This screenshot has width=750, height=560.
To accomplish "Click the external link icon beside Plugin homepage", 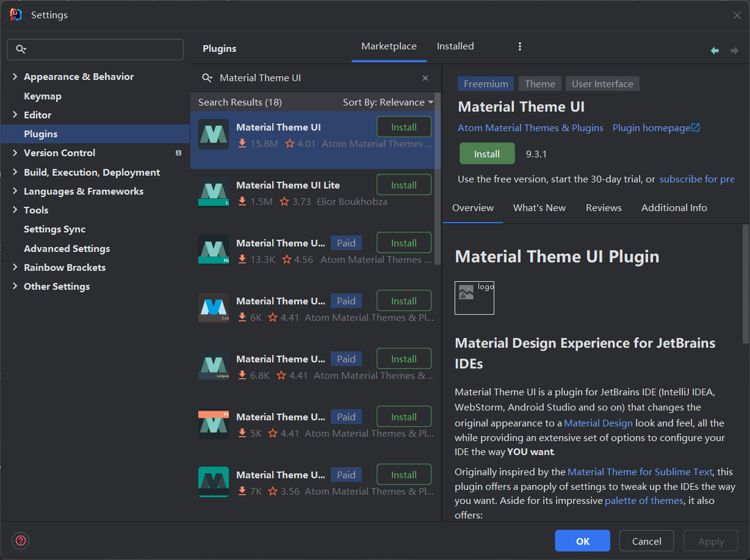I will point(696,127).
